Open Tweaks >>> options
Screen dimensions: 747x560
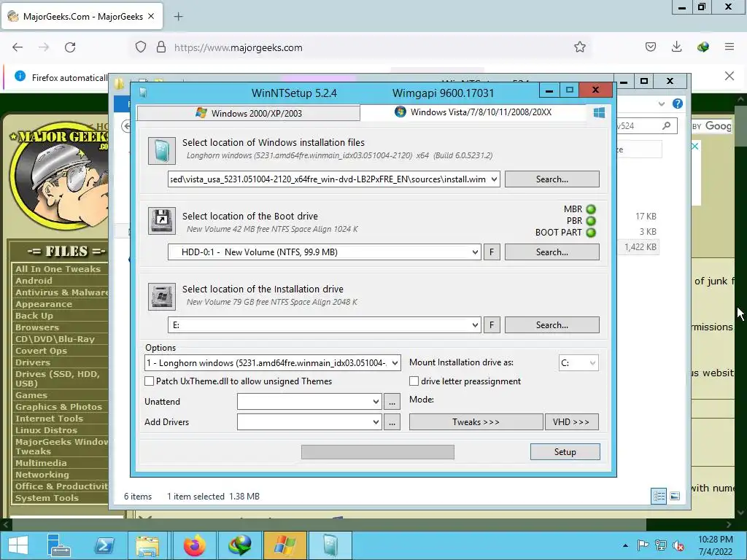click(476, 422)
